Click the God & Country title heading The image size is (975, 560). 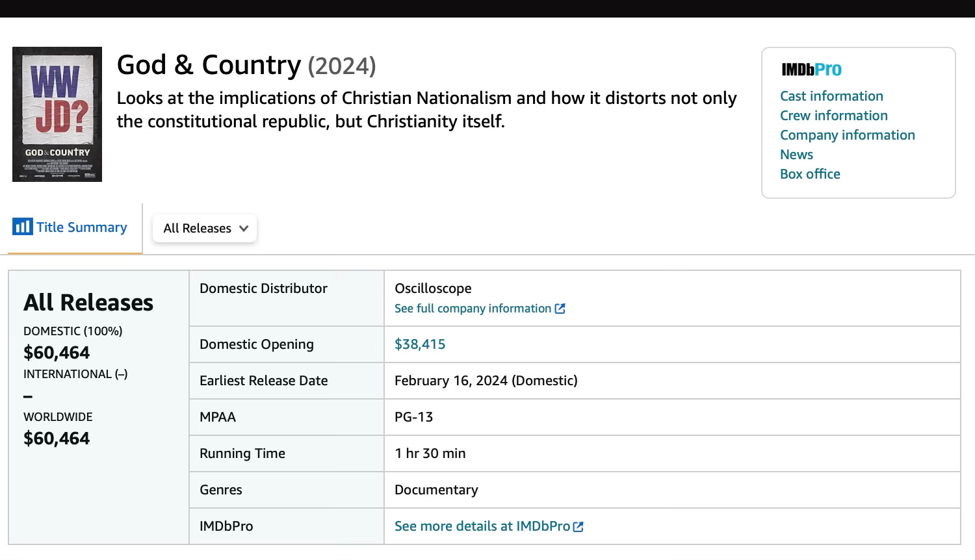pyautogui.click(x=209, y=65)
